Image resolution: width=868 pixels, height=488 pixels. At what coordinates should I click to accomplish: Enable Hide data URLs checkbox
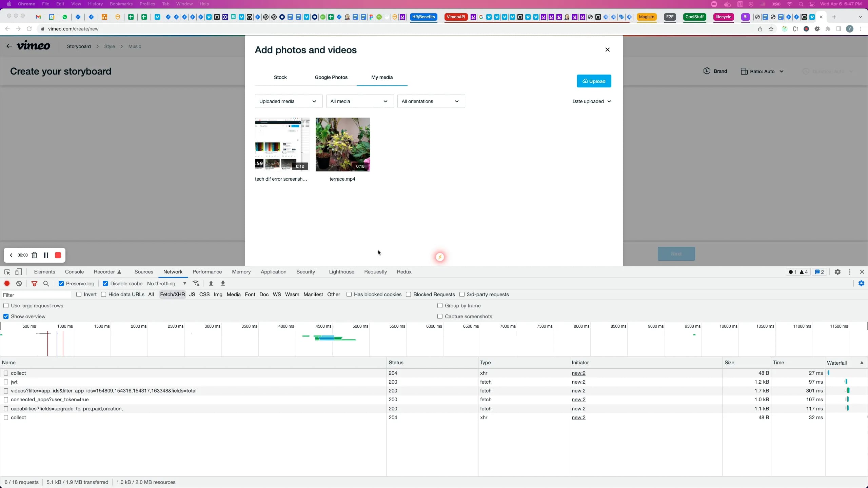pyautogui.click(x=104, y=294)
